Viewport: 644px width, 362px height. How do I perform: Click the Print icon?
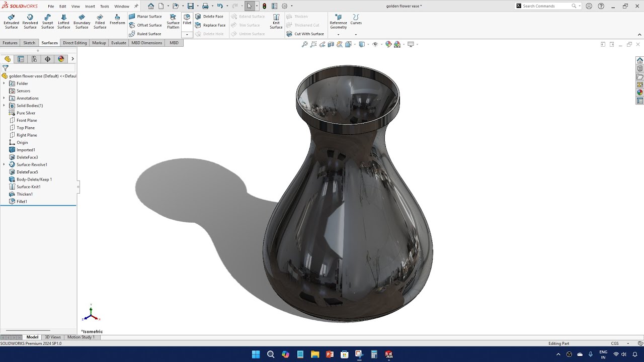pyautogui.click(x=205, y=6)
